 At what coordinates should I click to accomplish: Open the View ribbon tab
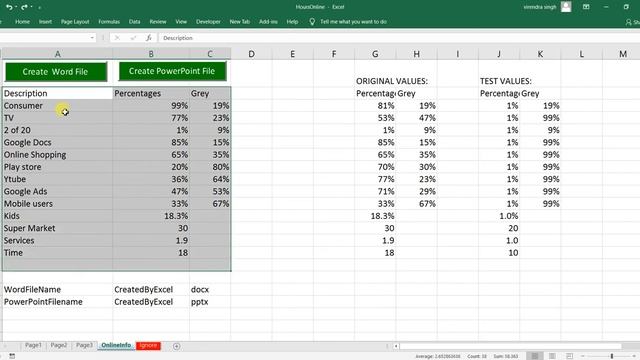point(181,22)
